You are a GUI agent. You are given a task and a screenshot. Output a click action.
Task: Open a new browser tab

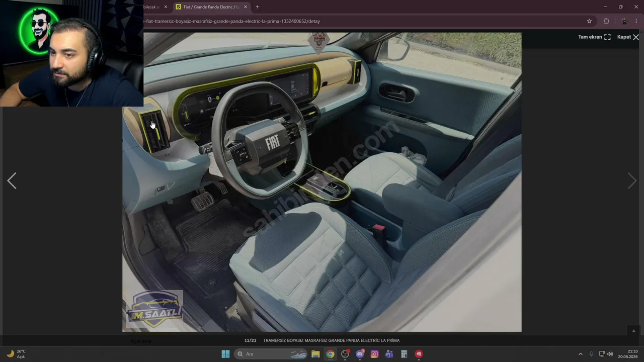pyautogui.click(x=258, y=7)
